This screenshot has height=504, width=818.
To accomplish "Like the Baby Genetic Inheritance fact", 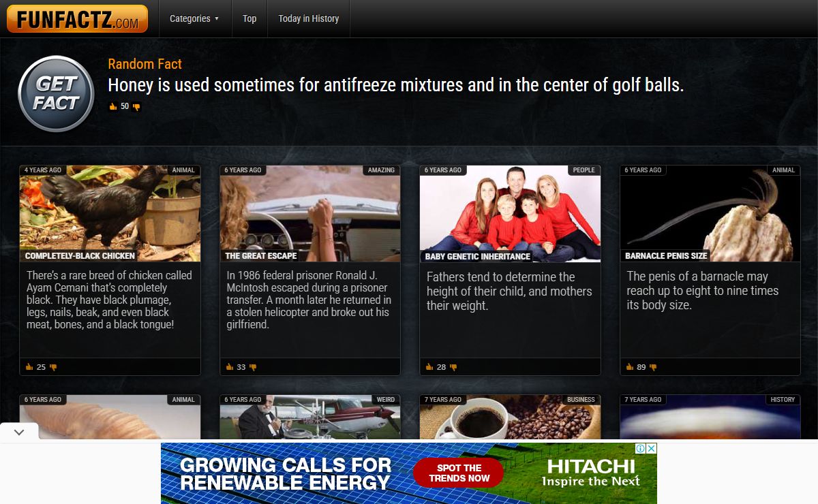I will pyautogui.click(x=429, y=367).
